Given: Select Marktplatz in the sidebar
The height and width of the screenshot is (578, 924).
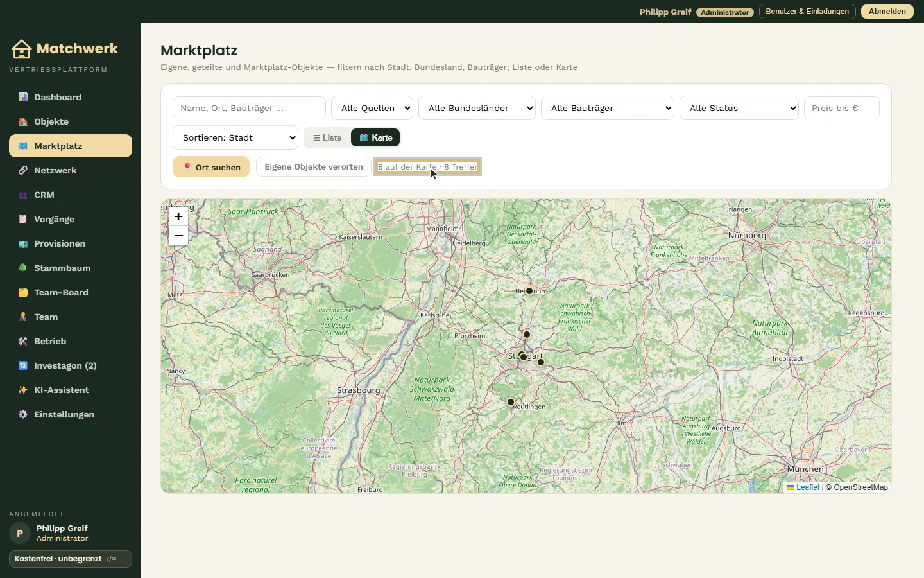Looking at the screenshot, I should point(71,146).
